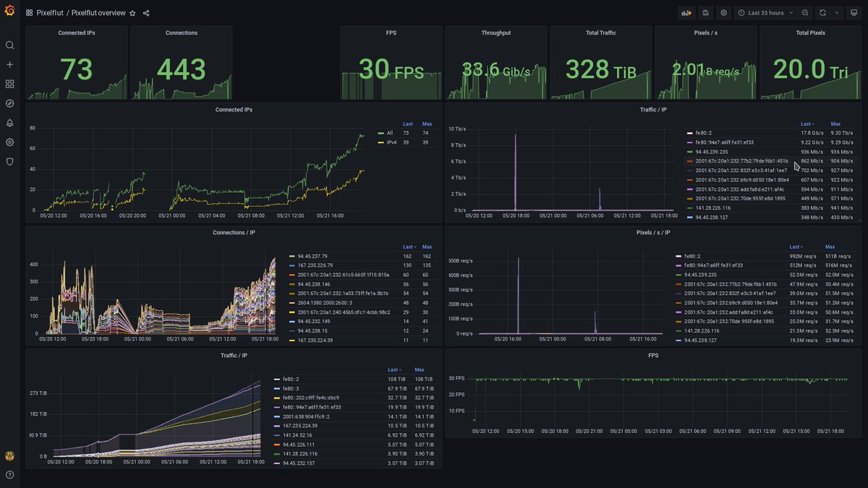Open the FPS graph panel title at bottom
Viewport: 868px width, 488px height.
tap(653, 356)
